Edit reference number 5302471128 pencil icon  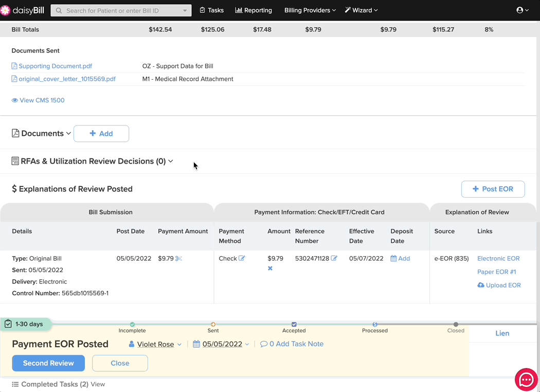point(334,258)
